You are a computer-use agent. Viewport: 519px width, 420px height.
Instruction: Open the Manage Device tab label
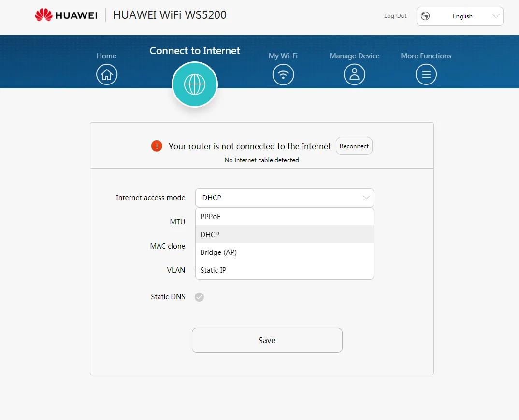[355, 56]
